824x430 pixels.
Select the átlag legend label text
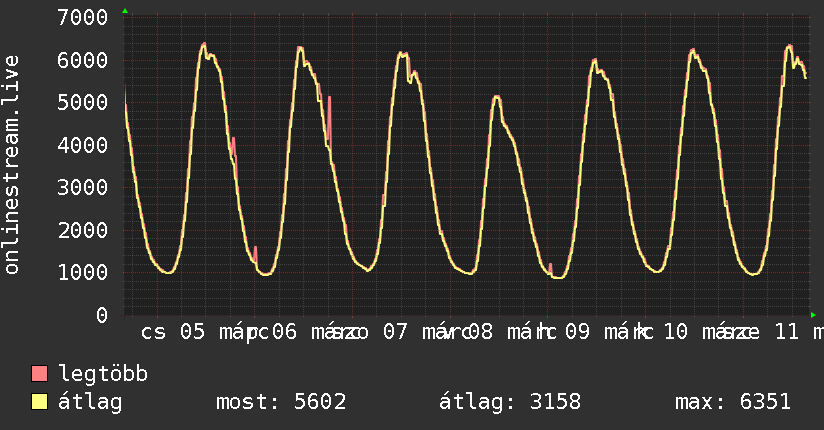point(90,403)
